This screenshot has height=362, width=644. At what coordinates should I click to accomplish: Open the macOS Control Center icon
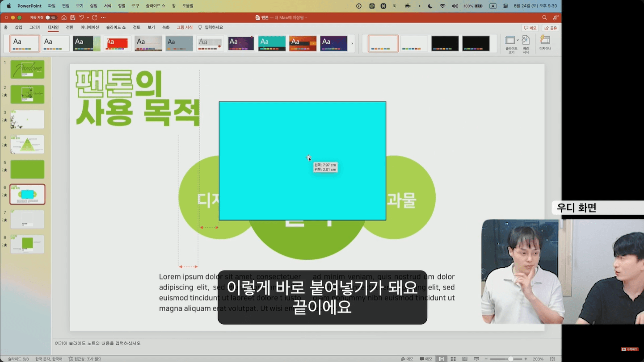click(x=505, y=6)
